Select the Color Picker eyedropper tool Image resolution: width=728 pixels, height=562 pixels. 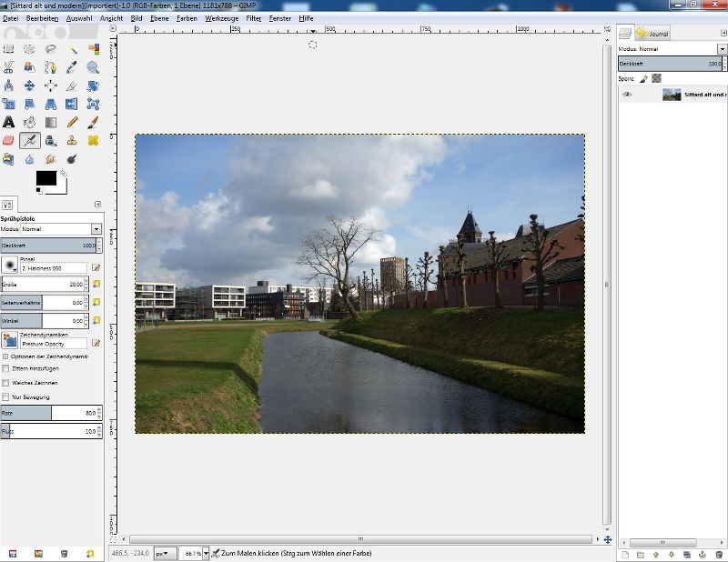click(x=72, y=67)
